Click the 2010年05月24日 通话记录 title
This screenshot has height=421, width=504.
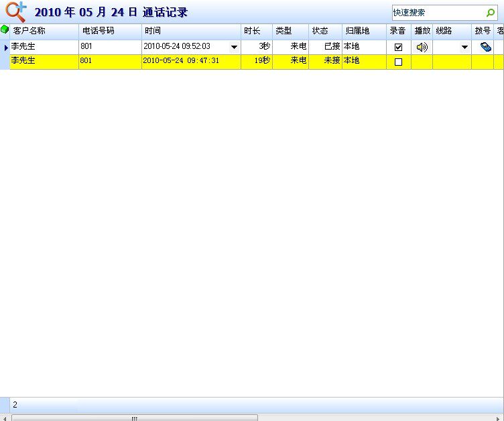[111, 12]
